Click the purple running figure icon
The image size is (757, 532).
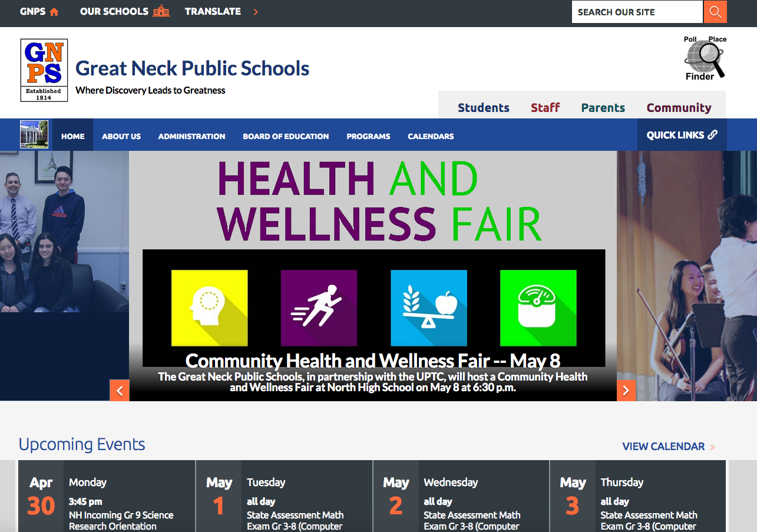319,308
